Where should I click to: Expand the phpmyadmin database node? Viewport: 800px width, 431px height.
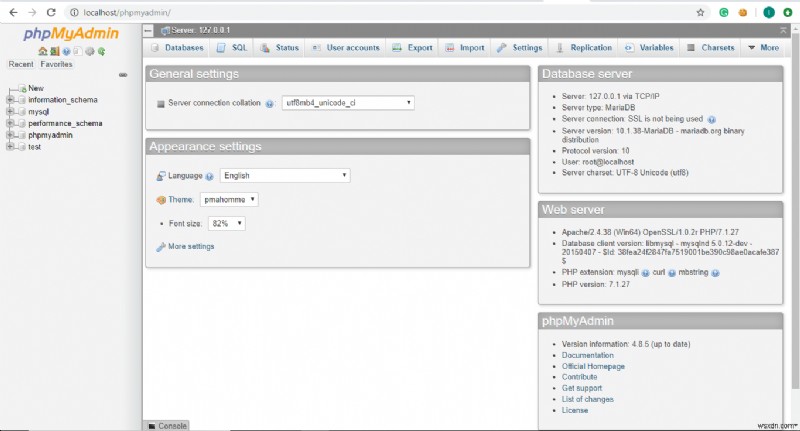click(x=10, y=135)
